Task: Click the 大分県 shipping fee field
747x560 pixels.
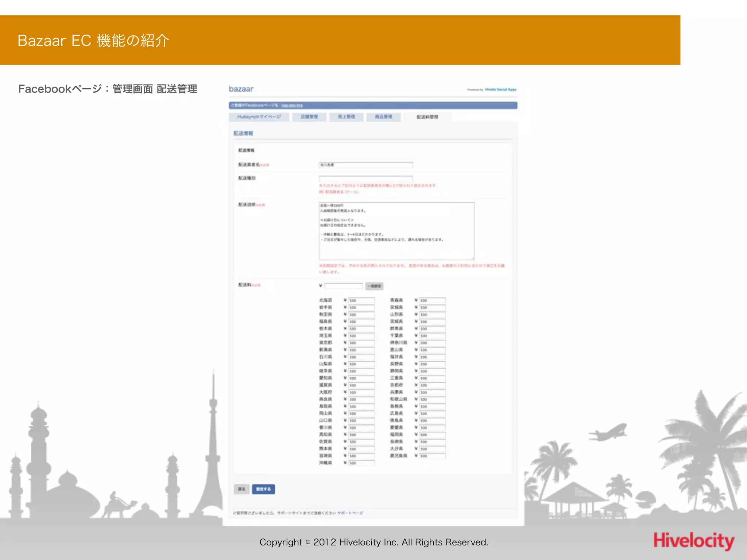Action: tap(432, 449)
